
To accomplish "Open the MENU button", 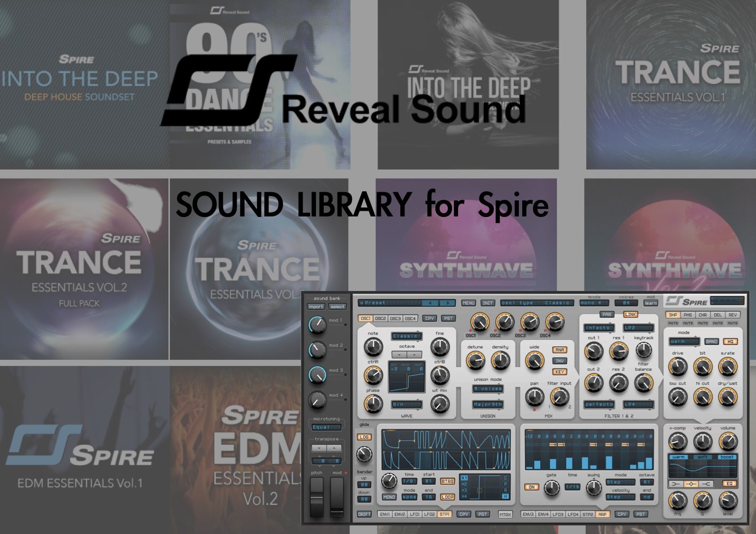I will (468, 303).
